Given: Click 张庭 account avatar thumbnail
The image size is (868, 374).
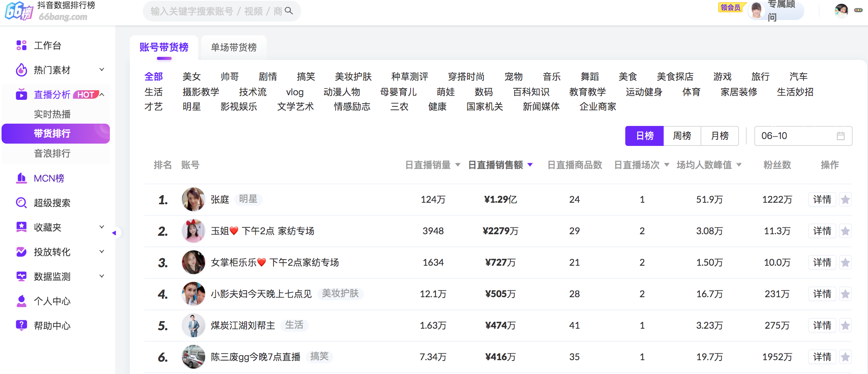Looking at the screenshot, I should [194, 199].
